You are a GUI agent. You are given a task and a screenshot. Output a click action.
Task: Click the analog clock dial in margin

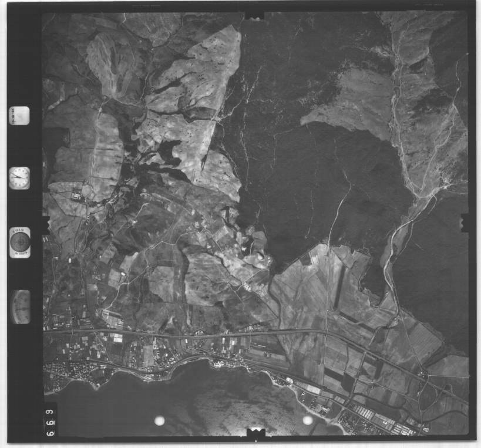19,177
